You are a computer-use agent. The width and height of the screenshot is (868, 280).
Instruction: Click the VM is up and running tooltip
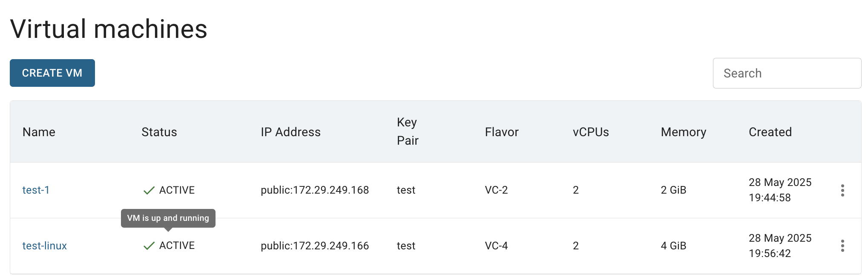click(x=168, y=218)
